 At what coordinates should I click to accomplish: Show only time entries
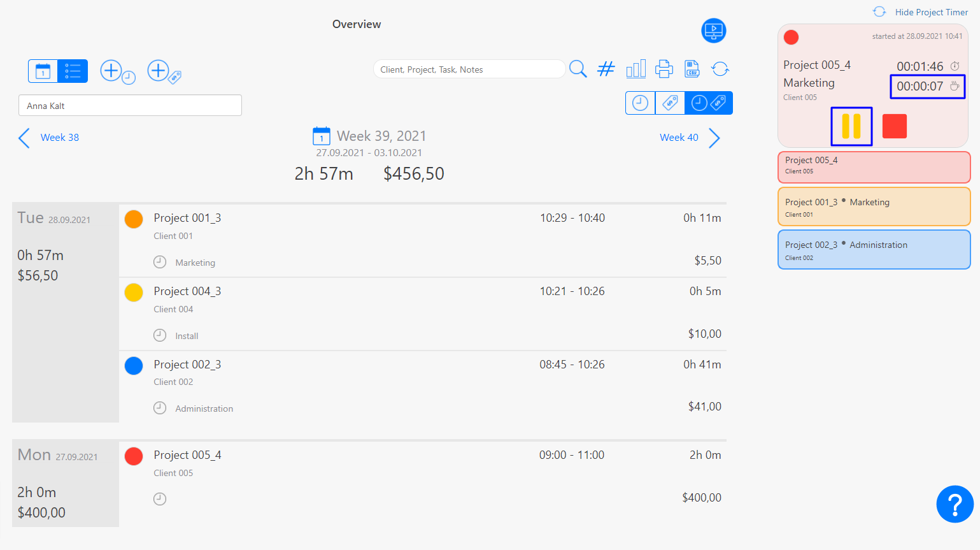pos(640,103)
